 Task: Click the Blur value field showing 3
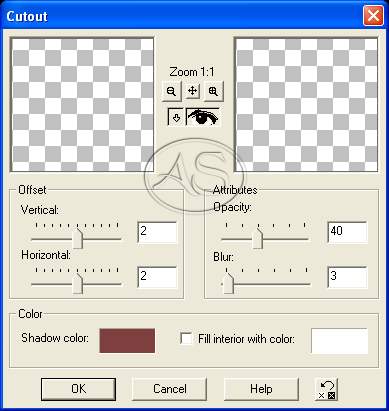coord(347,277)
